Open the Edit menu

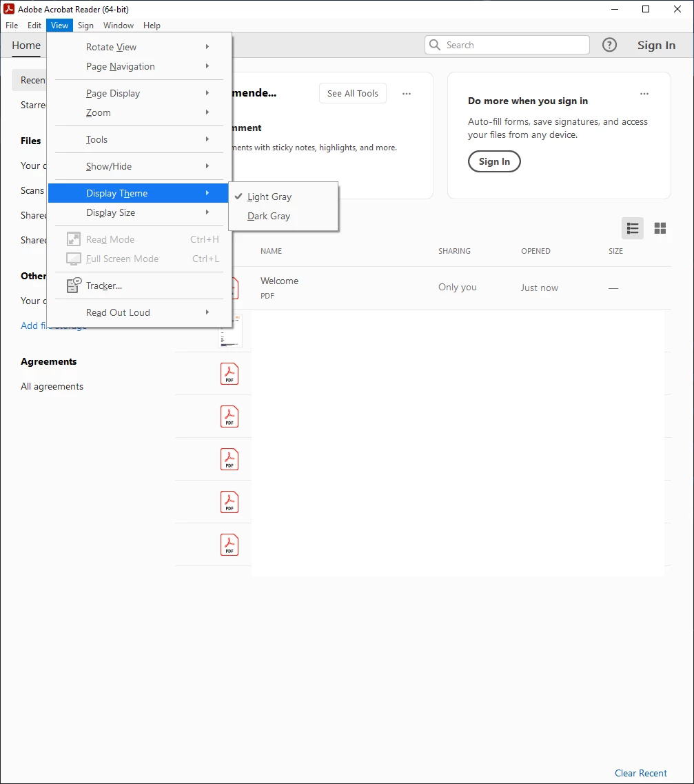[34, 26]
